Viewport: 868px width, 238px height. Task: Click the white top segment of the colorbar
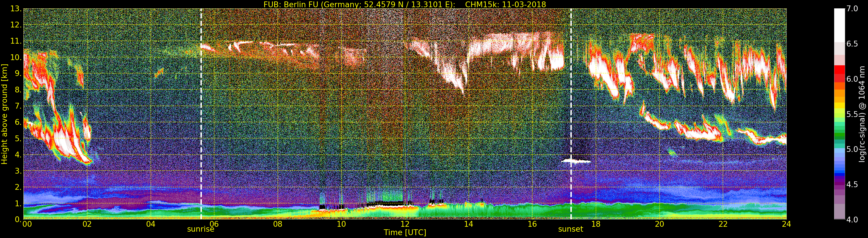[x=839, y=25]
